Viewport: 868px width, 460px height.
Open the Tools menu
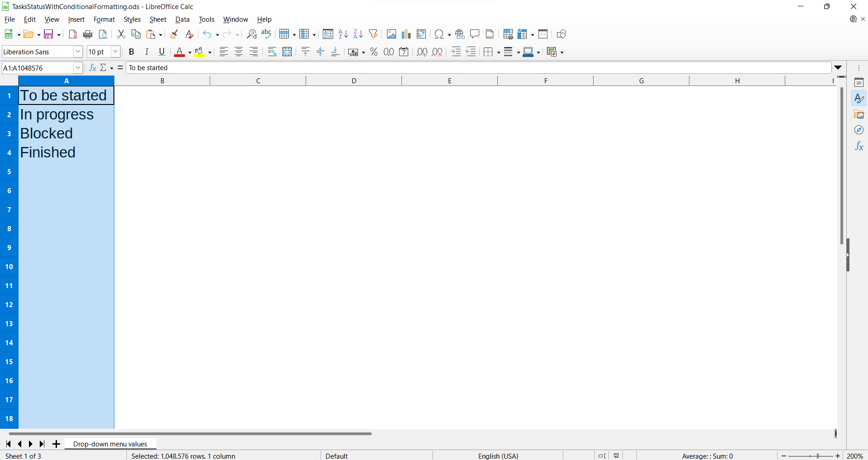pyautogui.click(x=207, y=19)
